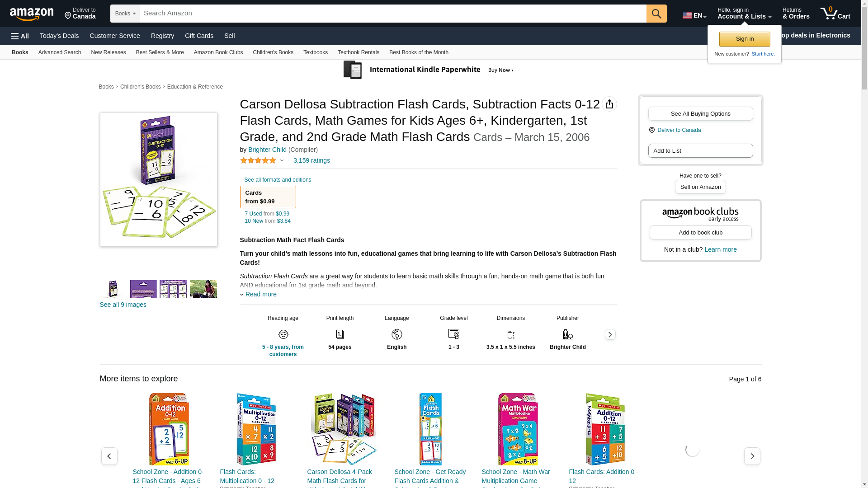Open the 3,159 ratings link

click(x=311, y=160)
